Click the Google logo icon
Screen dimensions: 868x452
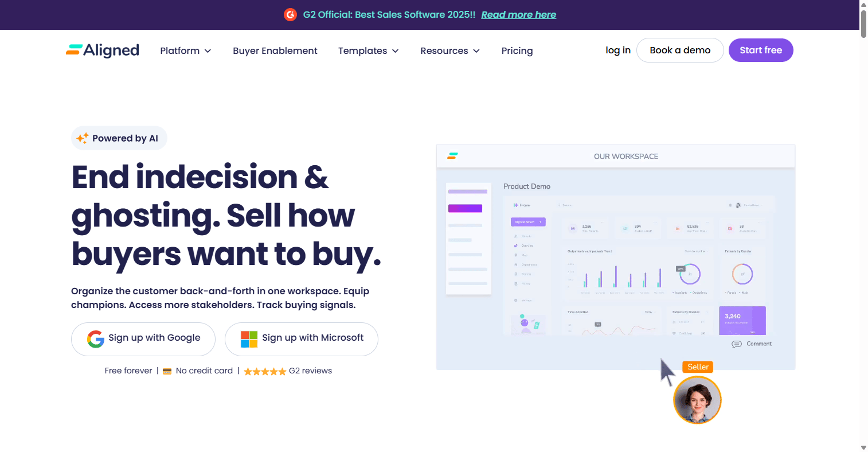click(96, 339)
